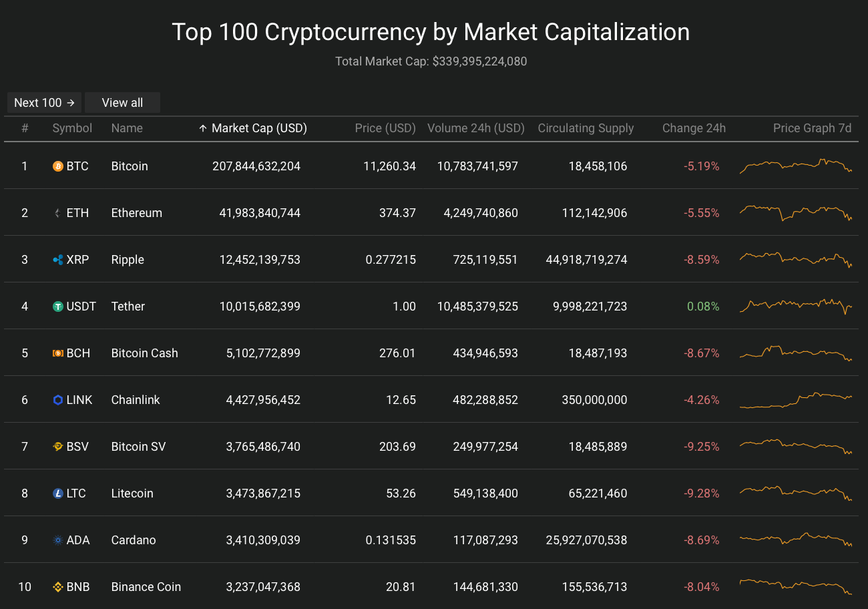Sort by Circulating Supply column header

[x=586, y=128]
